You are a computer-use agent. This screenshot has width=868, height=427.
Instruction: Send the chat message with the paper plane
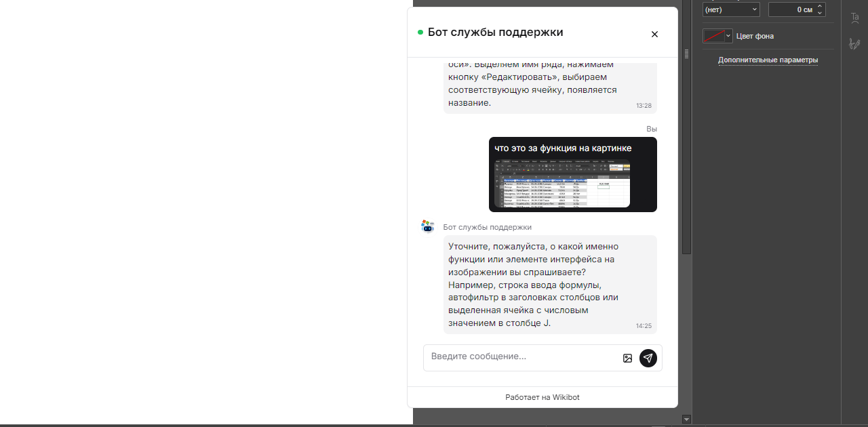[648, 358]
